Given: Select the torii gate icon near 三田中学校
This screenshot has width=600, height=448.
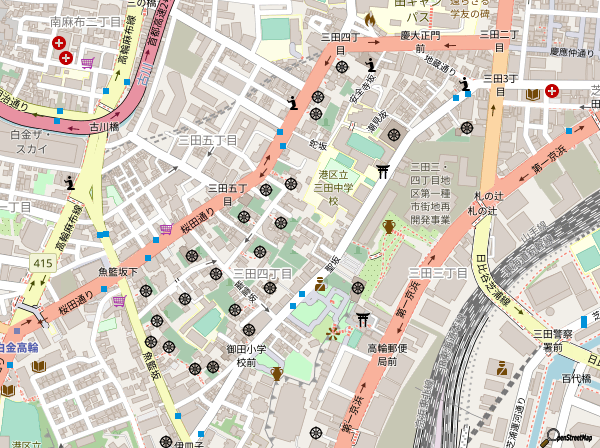Looking at the screenshot, I should 382,171.
